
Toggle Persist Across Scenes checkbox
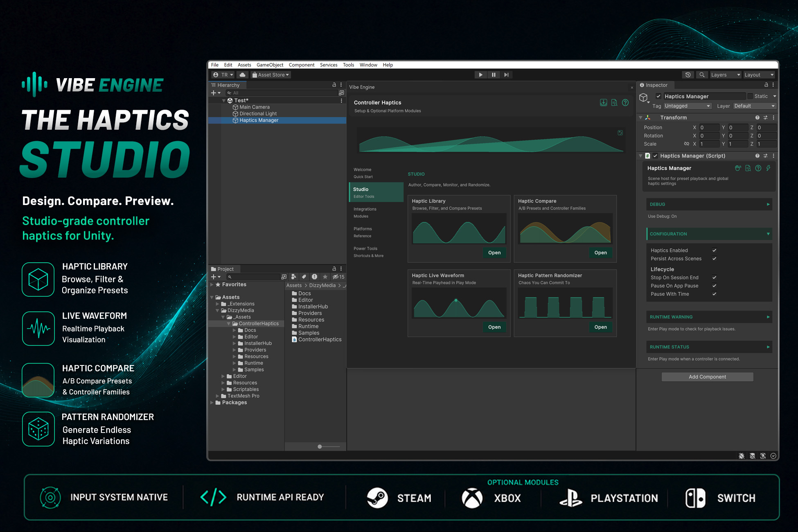(714, 259)
